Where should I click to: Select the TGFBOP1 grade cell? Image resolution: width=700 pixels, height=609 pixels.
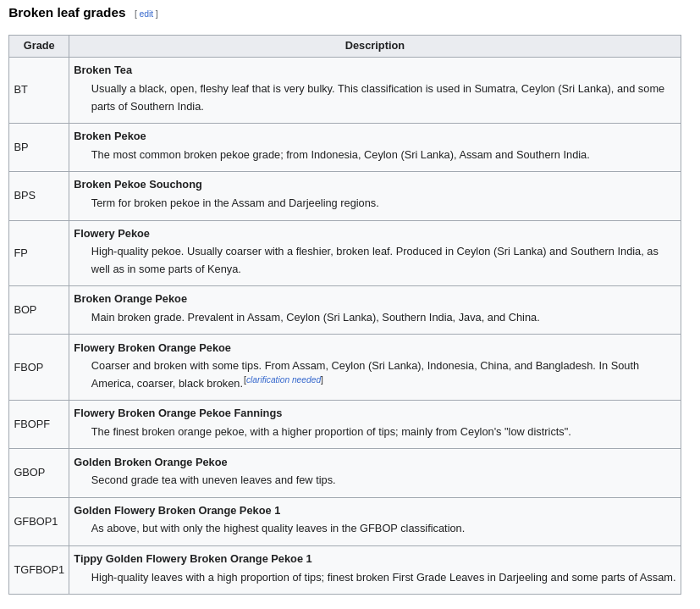coord(38,569)
